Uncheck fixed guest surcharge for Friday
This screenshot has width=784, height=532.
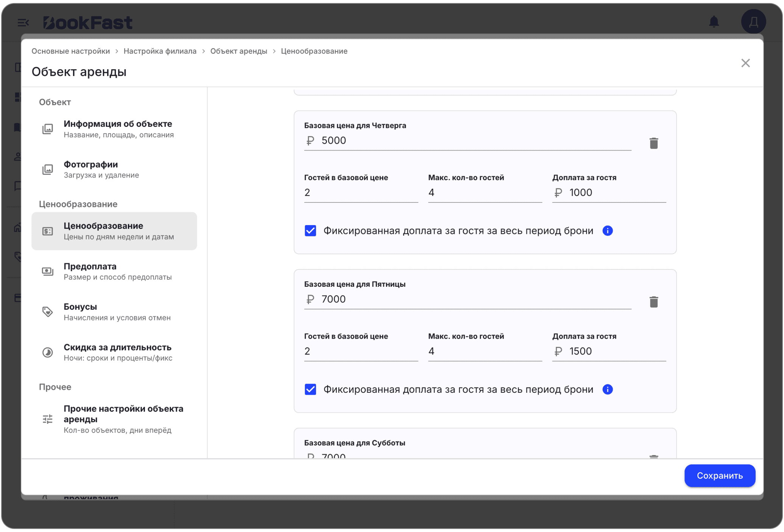(x=310, y=389)
